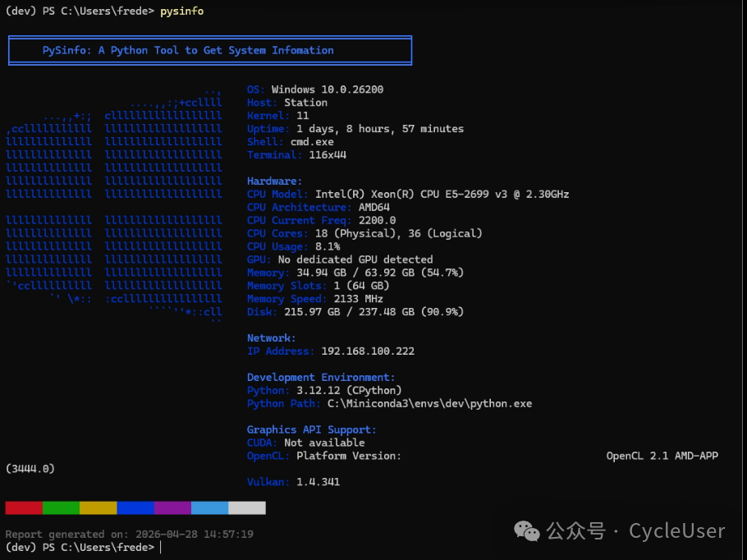747x560 pixels.
Task: Click the IP Address '192.168.100.222'
Action: click(368, 351)
